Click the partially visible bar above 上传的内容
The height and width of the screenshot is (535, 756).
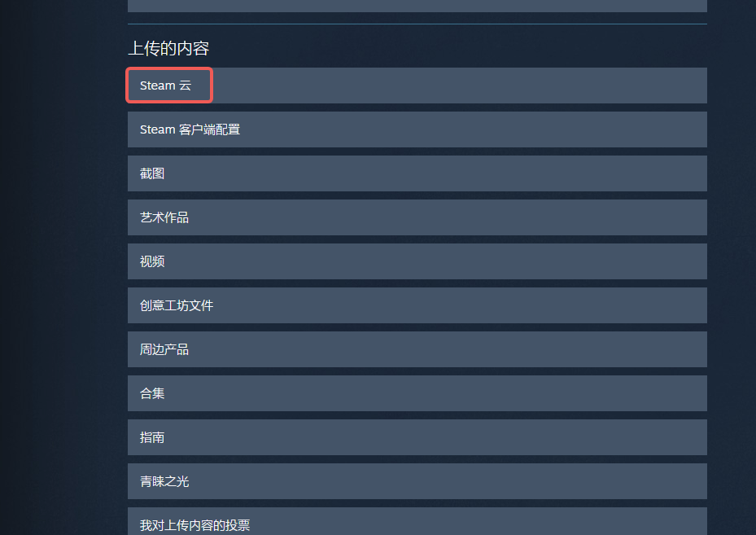417,6
